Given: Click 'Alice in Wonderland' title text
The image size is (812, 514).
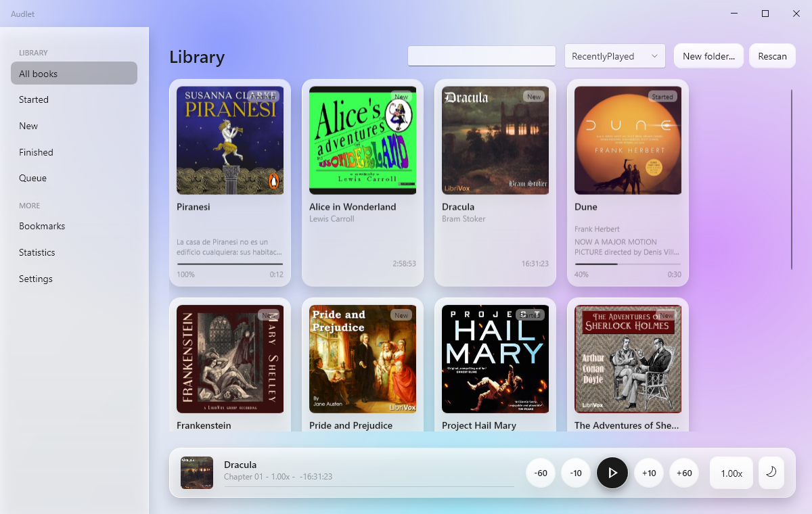Looking at the screenshot, I should point(353,207).
